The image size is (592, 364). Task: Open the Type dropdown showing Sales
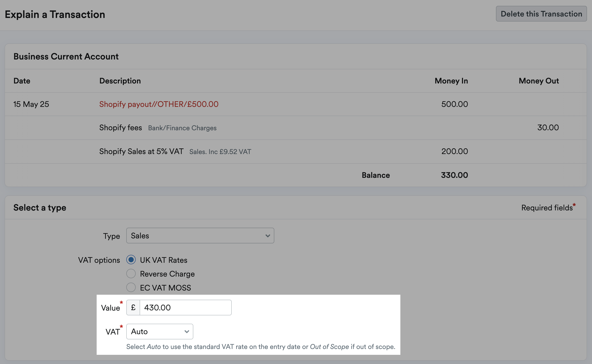coord(200,235)
